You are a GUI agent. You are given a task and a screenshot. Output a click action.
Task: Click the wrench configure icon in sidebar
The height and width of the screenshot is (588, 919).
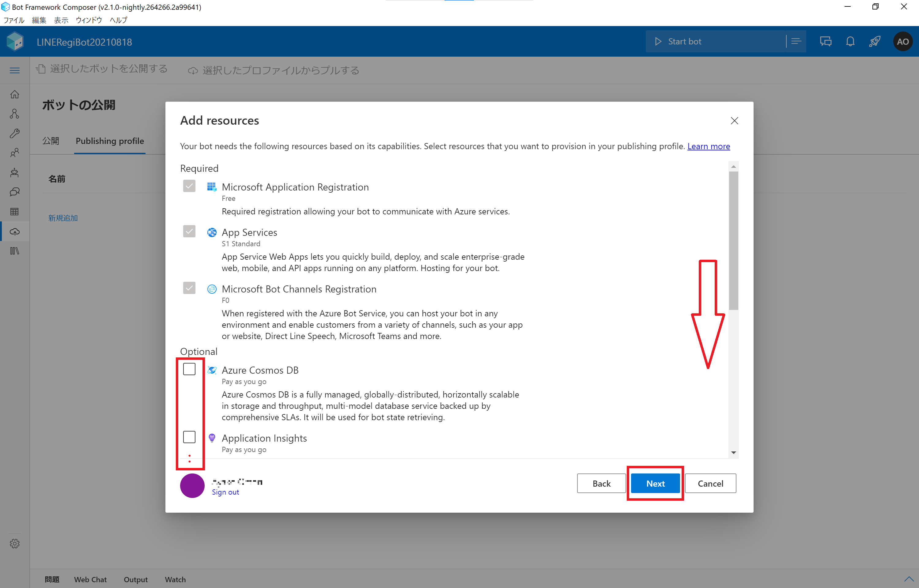(x=14, y=133)
